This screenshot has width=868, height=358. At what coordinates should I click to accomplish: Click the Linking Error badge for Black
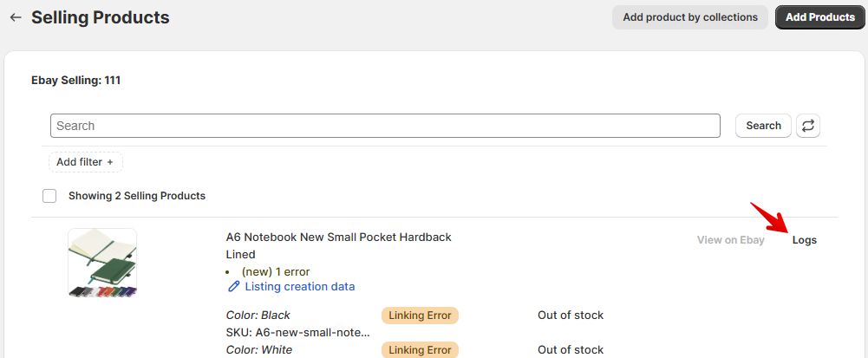(x=420, y=316)
